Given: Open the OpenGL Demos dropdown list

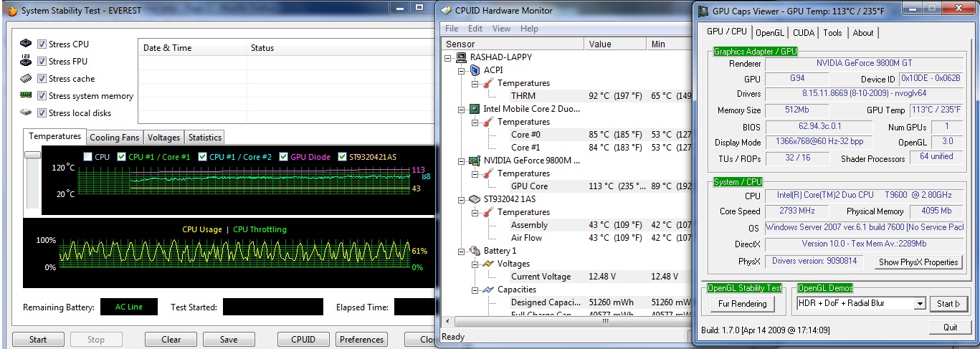Looking at the screenshot, I should pyautogui.click(x=920, y=304).
